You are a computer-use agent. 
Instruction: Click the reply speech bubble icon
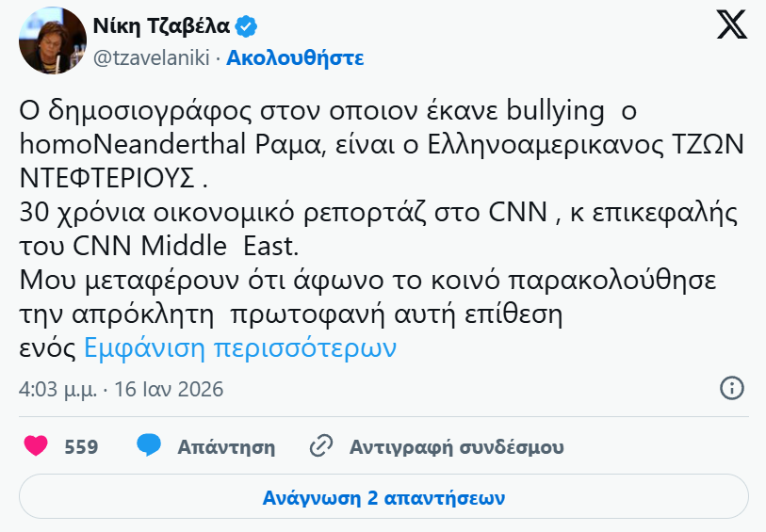click(149, 446)
